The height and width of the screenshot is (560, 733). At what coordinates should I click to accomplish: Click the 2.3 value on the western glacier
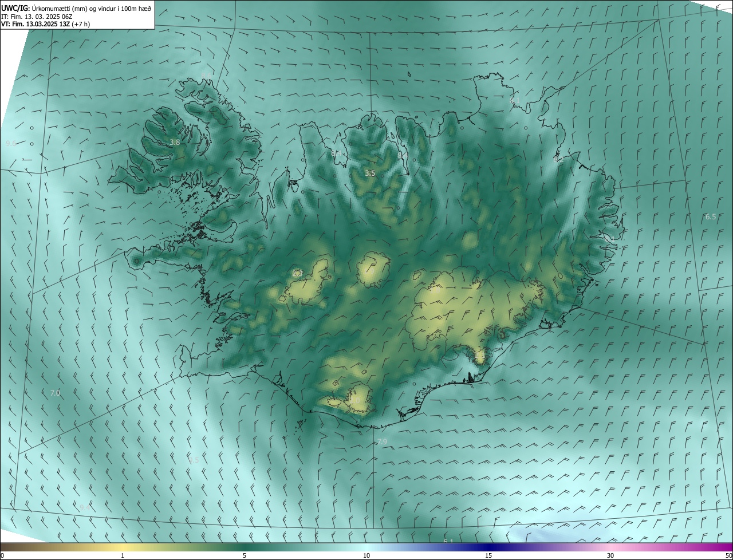(297, 274)
